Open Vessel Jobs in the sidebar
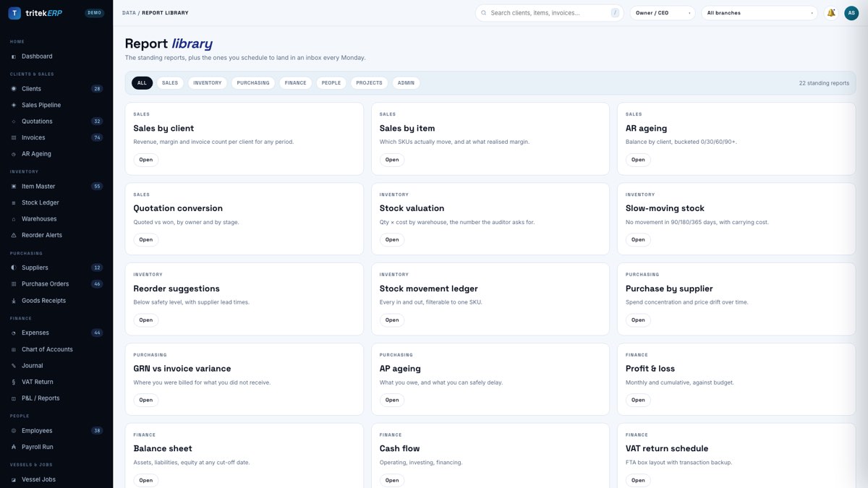Image resolution: width=868 pixels, height=488 pixels. pyautogui.click(x=56, y=479)
